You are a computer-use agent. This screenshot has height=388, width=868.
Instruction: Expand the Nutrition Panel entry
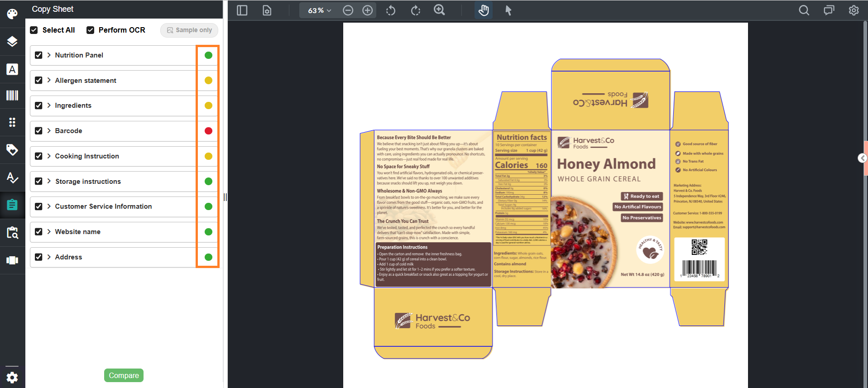point(49,55)
